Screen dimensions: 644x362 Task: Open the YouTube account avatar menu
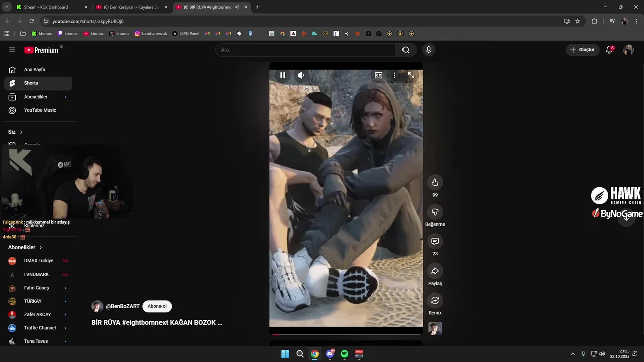click(x=628, y=50)
